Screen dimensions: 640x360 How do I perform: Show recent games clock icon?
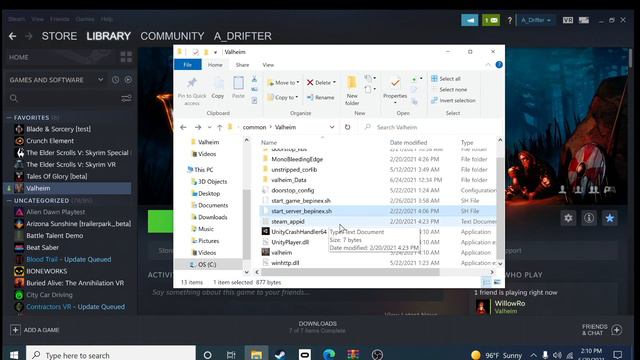click(116, 80)
